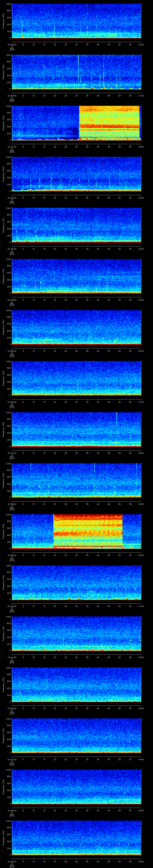
Task: Open the spectrogram panel starting at 22:36:00
Action: pyautogui.click(x=76, y=378)
